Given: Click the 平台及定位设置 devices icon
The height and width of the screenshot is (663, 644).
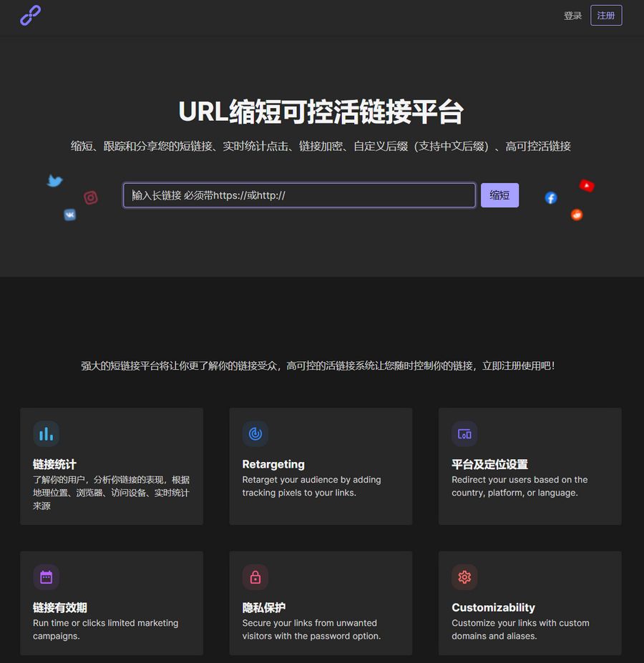Looking at the screenshot, I should (x=464, y=434).
